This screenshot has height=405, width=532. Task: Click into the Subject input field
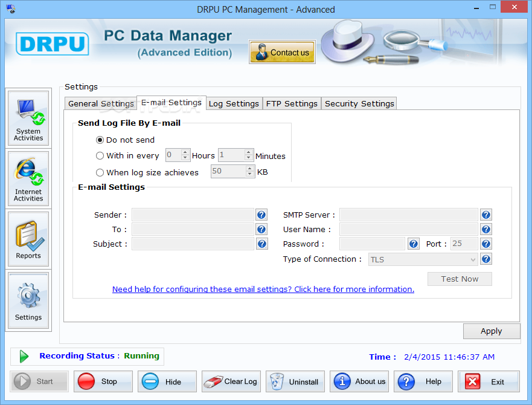(x=193, y=244)
